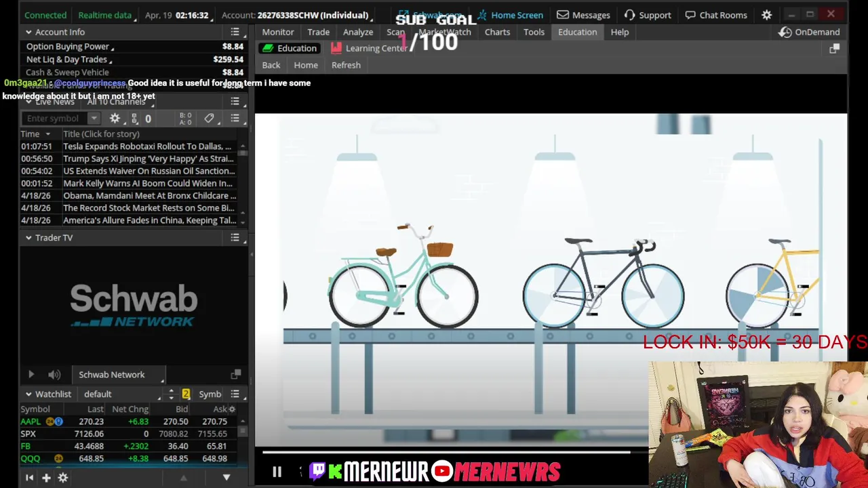Collapse the Trader TV section
868x488 pixels.
tap(28, 238)
